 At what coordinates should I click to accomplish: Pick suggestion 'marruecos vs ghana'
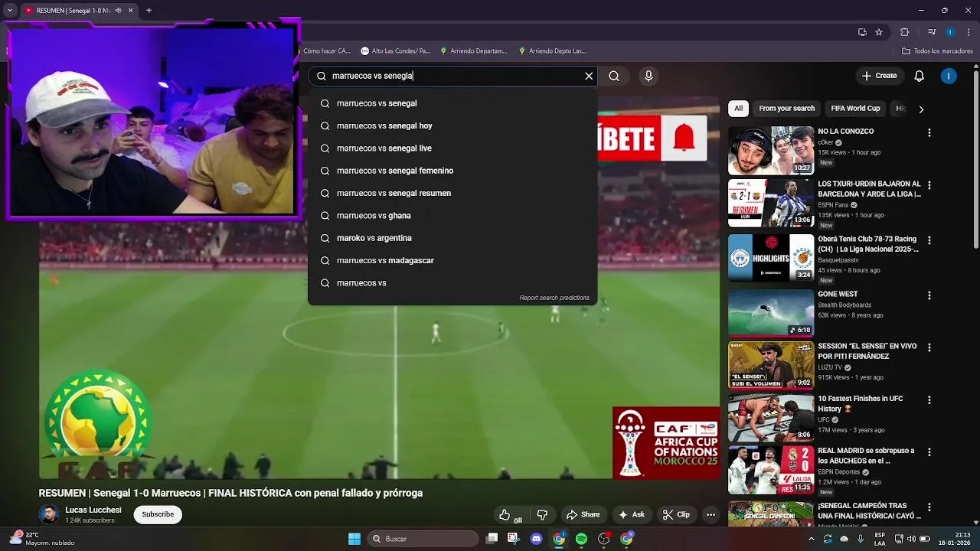pos(452,216)
